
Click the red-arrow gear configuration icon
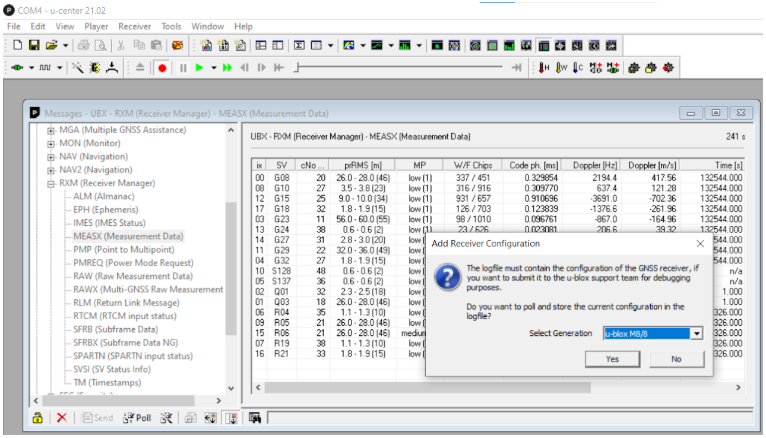pyautogui.click(x=668, y=68)
